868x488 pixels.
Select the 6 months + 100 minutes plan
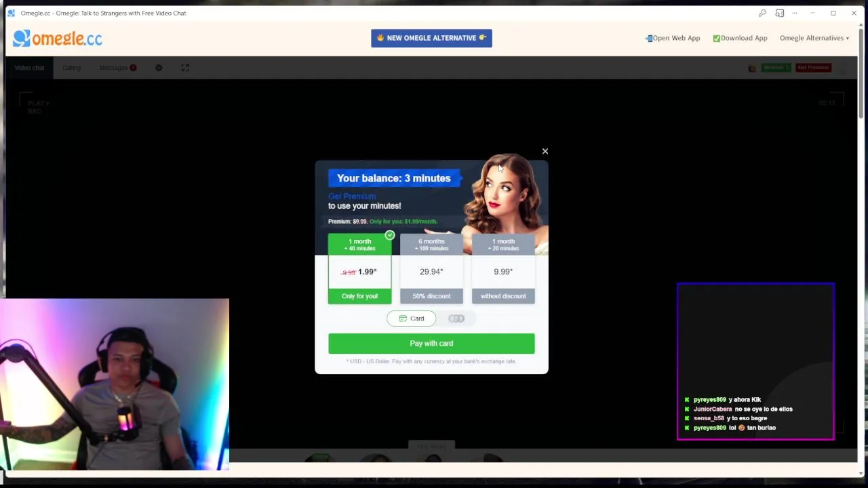[x=431, y=268]
